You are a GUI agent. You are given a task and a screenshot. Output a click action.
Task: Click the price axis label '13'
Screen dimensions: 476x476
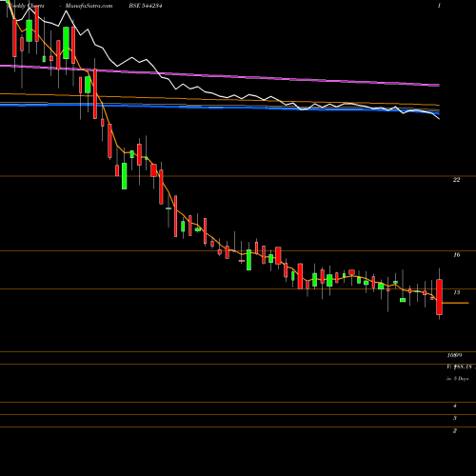tap(457, 292)
